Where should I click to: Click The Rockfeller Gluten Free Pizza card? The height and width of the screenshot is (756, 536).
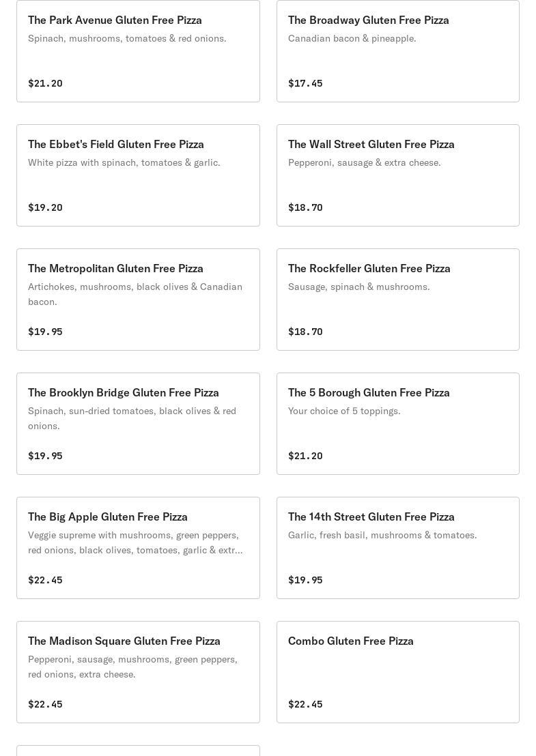click(369, 269)
